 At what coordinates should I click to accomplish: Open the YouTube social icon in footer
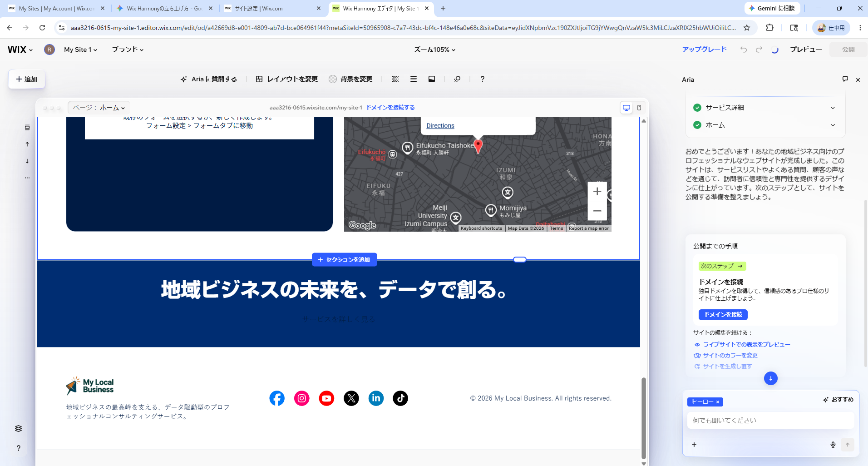[x=326, y=398]
